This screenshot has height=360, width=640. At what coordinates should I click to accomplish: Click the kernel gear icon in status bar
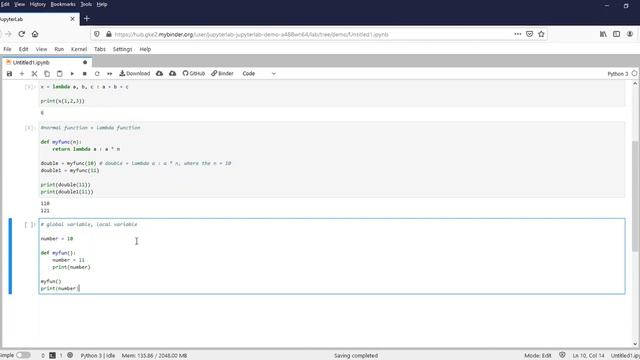(x=70, y=355)
